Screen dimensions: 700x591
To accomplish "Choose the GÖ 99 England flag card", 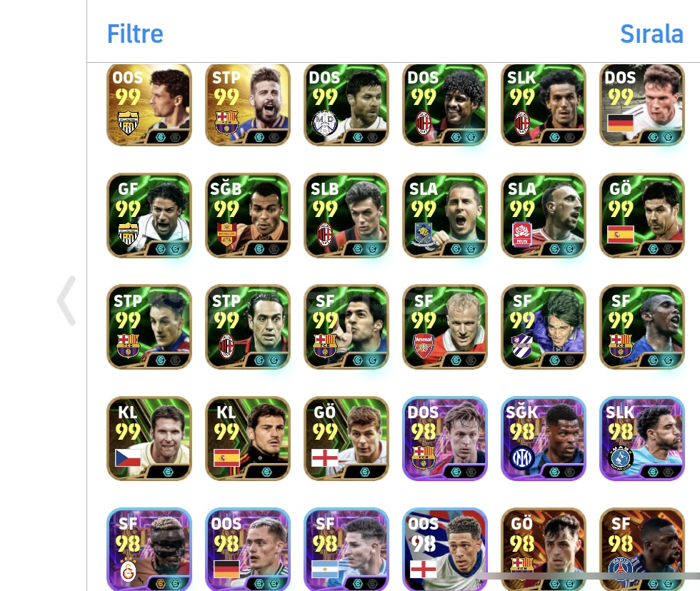I will coord(346,438).
